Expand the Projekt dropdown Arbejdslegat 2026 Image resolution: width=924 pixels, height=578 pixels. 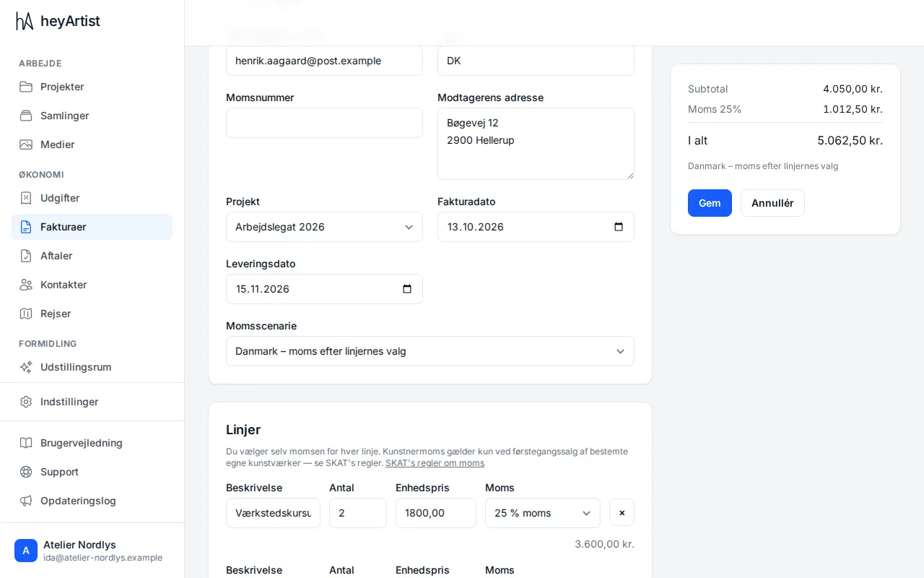pyautogui.click(x=324, y=227)
